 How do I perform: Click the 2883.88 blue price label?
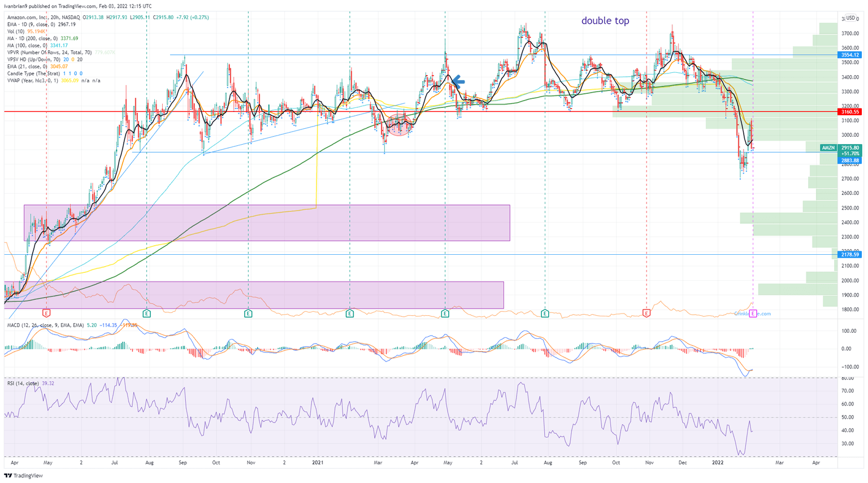[849, 161]
